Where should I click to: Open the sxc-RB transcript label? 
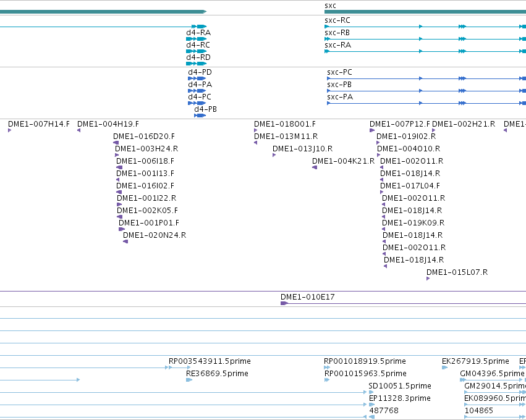coord(337,33)
